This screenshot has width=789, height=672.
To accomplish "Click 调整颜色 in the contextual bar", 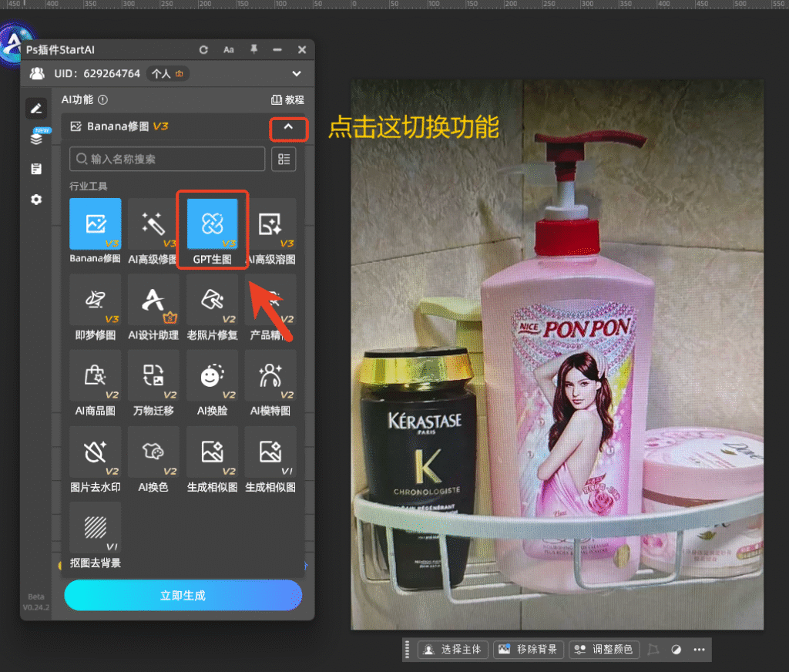I will coord(604,650).
